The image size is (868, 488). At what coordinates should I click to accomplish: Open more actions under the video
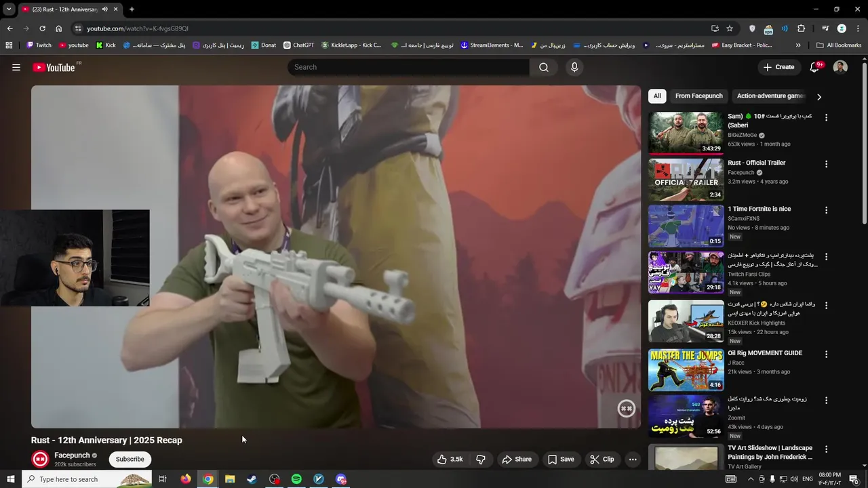(633, 459)
